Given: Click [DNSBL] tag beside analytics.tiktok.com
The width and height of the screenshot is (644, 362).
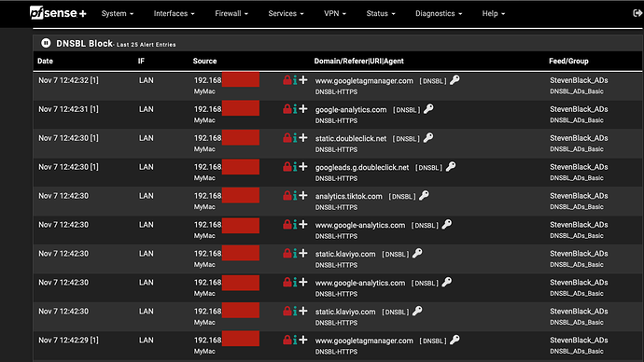Looking at the screenshot, I should (402, 197).
